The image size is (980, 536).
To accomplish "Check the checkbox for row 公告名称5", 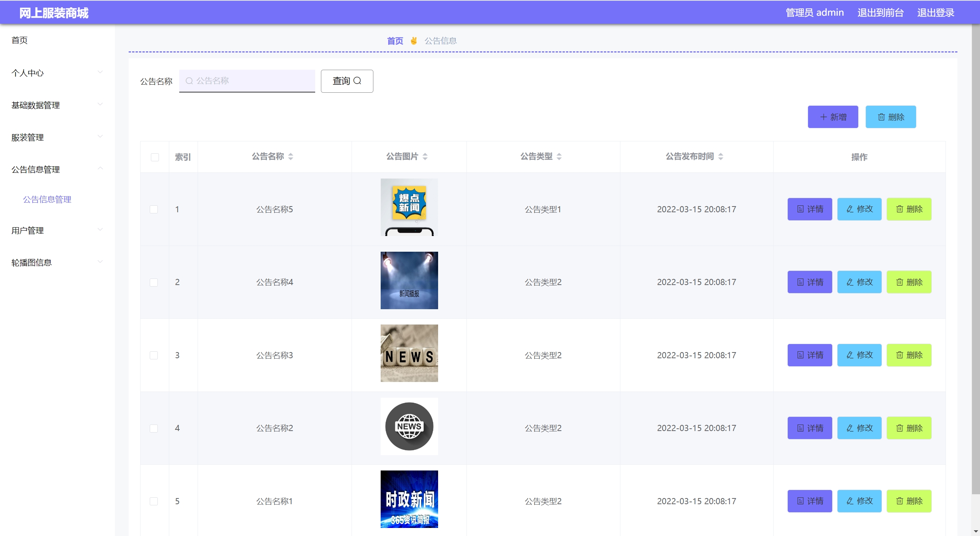I will click(x=154, y=210).
